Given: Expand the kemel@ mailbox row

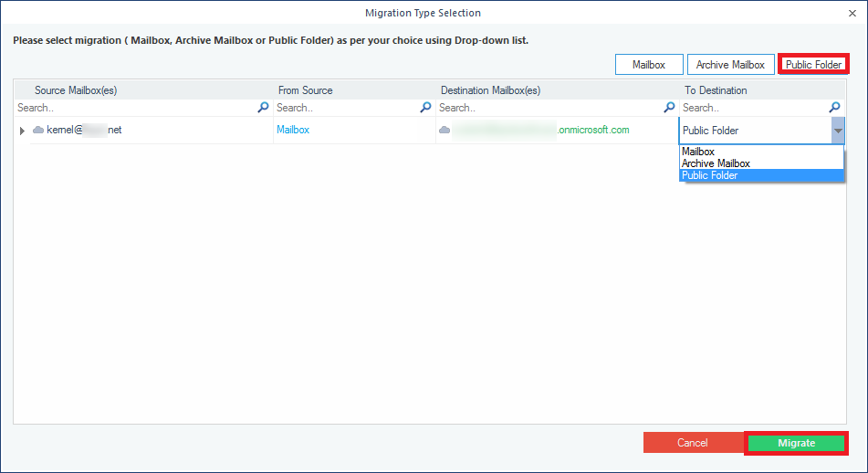Looking at the screenshot, I should [x=22, y=131].
